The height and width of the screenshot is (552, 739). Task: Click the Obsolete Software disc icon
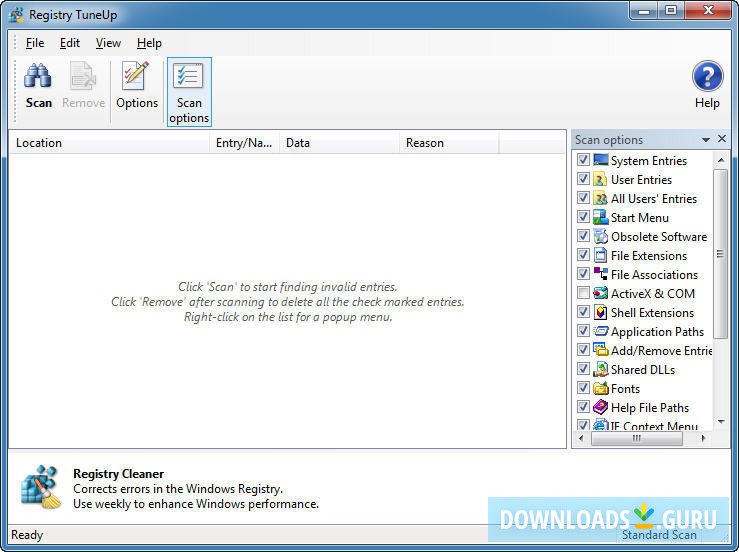(600, 236)
